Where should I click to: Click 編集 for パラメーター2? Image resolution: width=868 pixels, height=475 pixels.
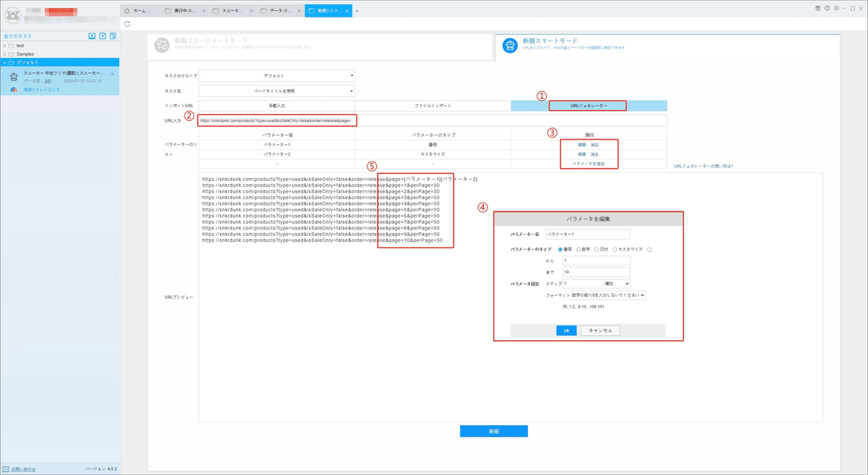(x=582, y=154)
